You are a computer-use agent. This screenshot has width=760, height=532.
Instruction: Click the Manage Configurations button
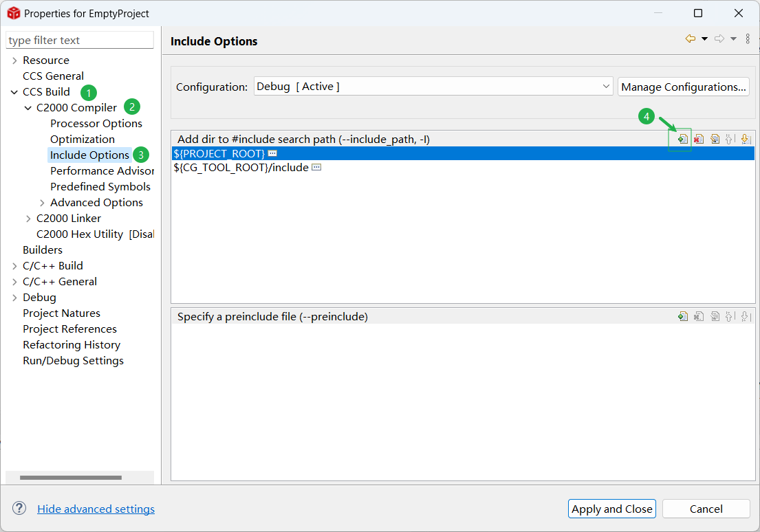(683, 87)
